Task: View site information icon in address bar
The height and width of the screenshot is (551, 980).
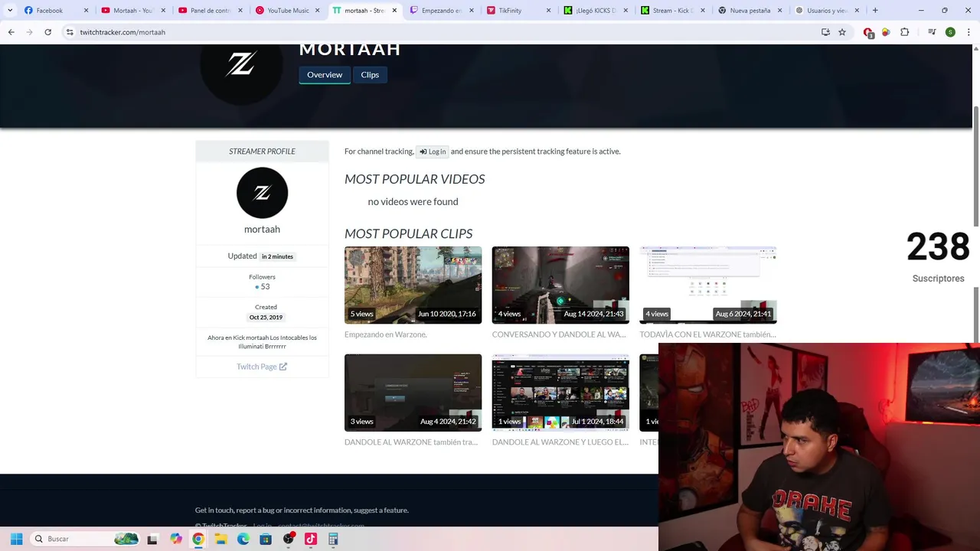Action: pos(70,32)
